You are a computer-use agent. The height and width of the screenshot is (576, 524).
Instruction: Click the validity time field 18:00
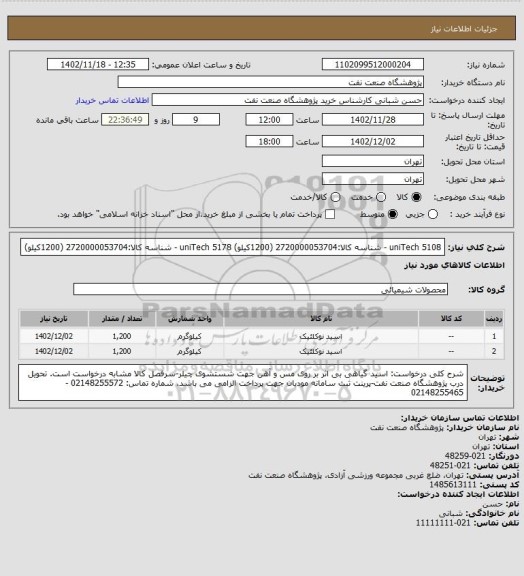269,141
